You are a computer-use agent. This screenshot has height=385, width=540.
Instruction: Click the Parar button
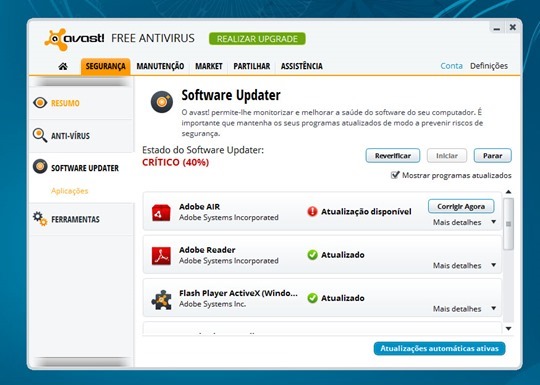(x=492, y=156)
